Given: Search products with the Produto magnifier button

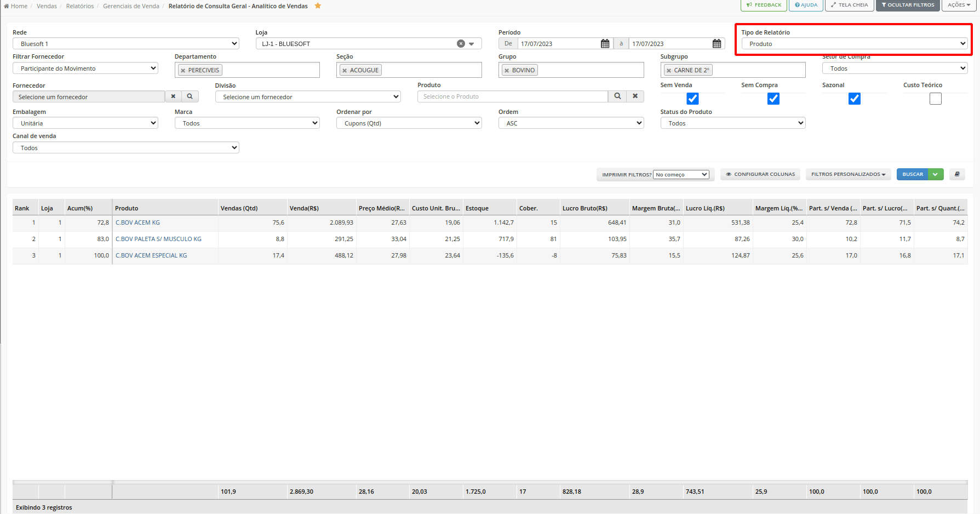Looking at the screenshot, I should point(617,96).
